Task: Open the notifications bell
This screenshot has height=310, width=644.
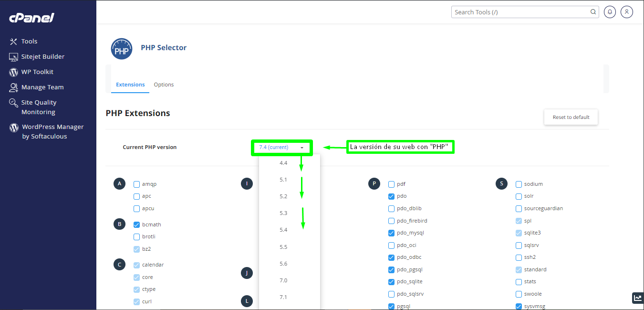Action: click(610, 11)
